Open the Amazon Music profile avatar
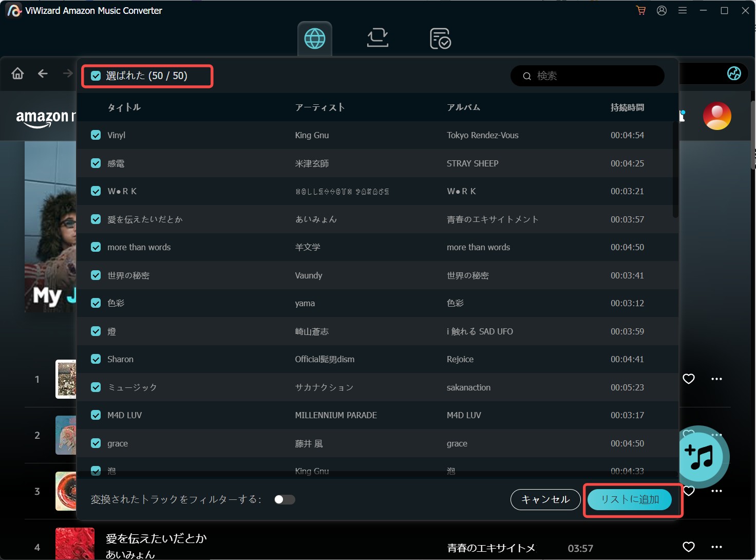 tap(717, 116)
